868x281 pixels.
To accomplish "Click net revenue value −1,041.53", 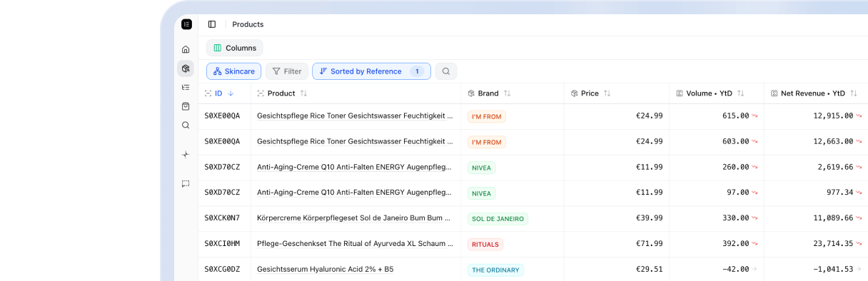I will click(x=833, y=270).
